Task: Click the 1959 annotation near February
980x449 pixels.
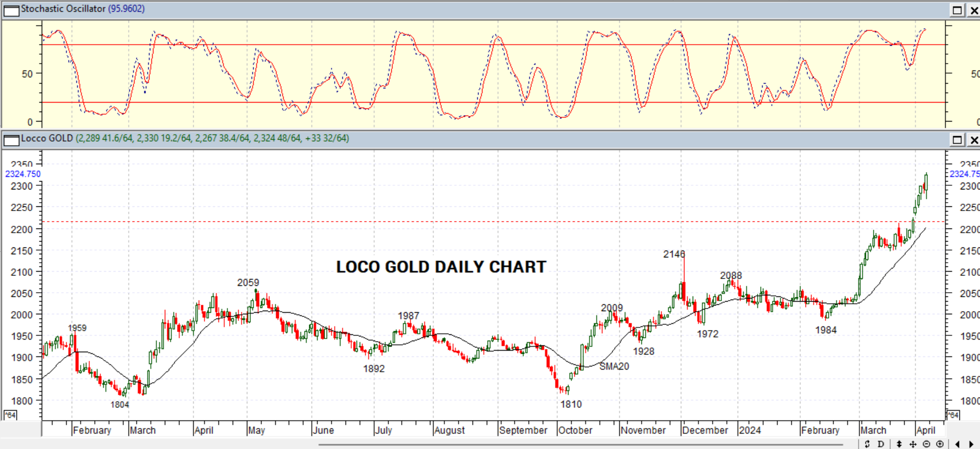Action: (77, 328)
